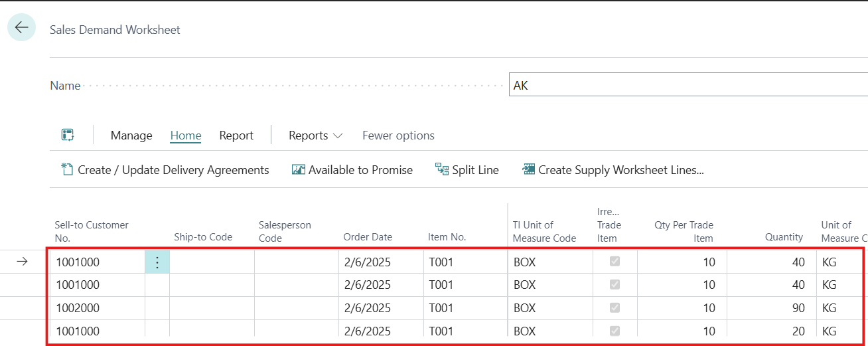Select the first row using arrow indicator
This screenshot has width=868, height=346.
click(22, 262)
